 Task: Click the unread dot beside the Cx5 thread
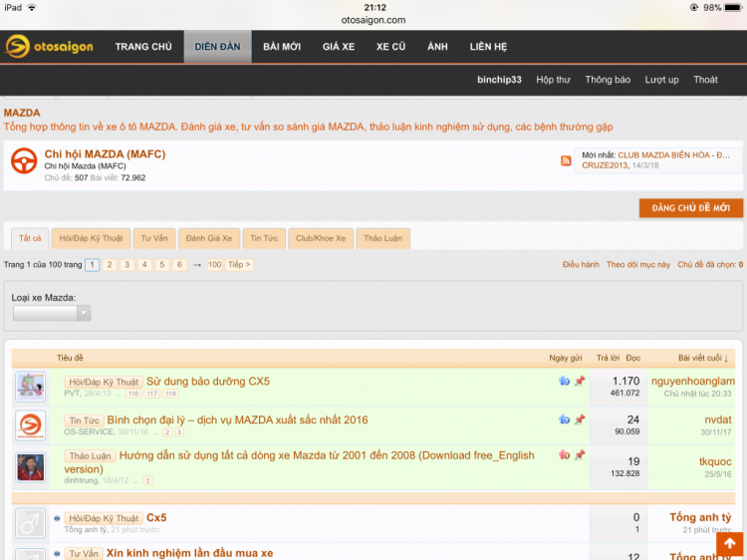[x=57, y=518]
